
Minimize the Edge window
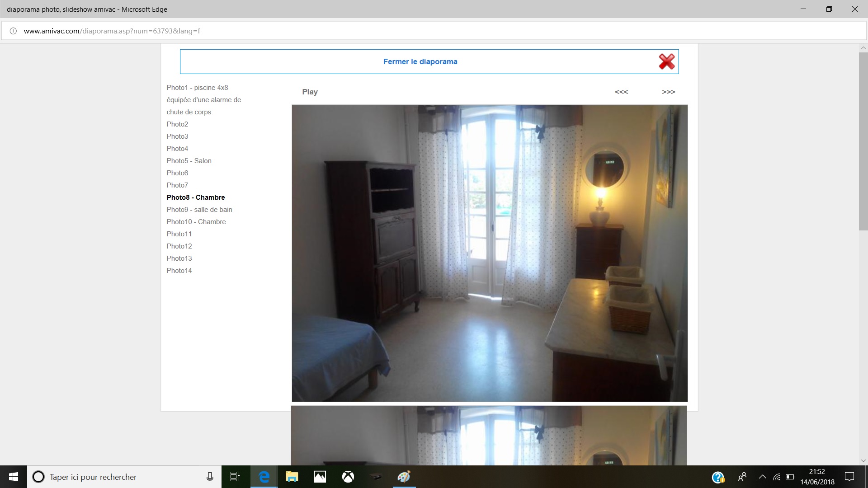point(803,9)
